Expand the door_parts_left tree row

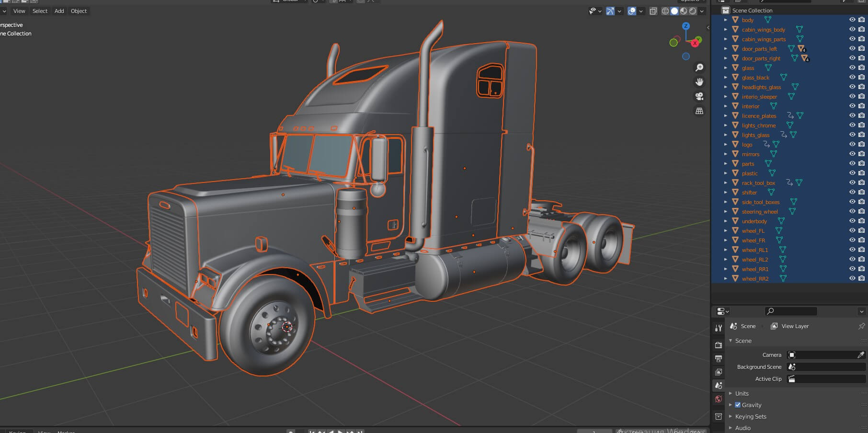pyautogui.click(x=725, y=48)
